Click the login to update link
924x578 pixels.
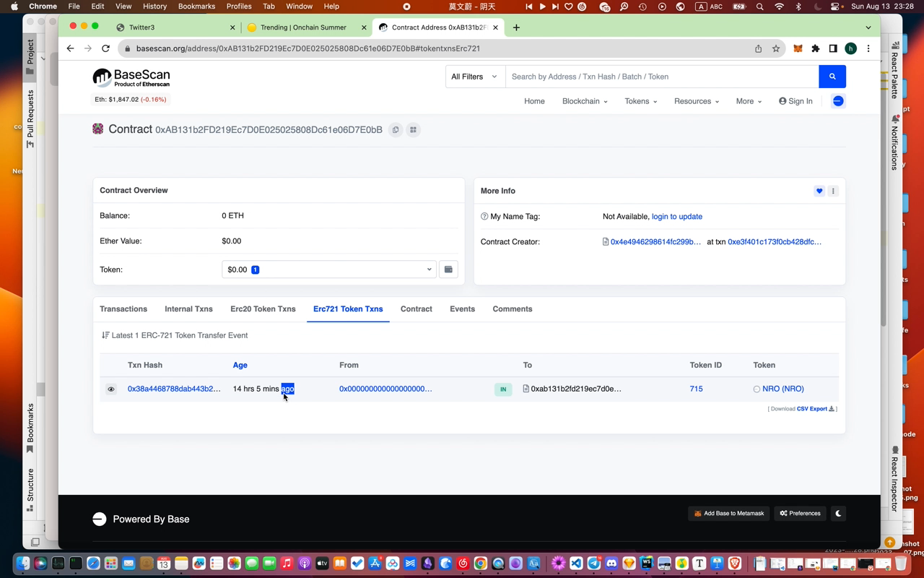(677, 217)
